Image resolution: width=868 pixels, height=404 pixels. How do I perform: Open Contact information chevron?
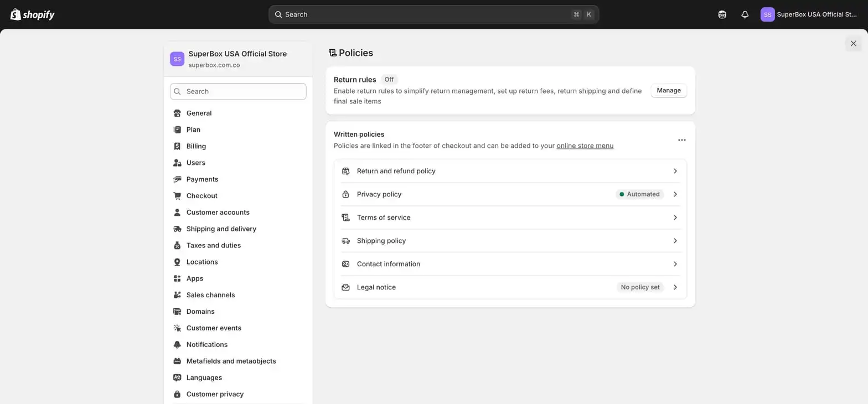pyautogui.click(x=675, y=264)
